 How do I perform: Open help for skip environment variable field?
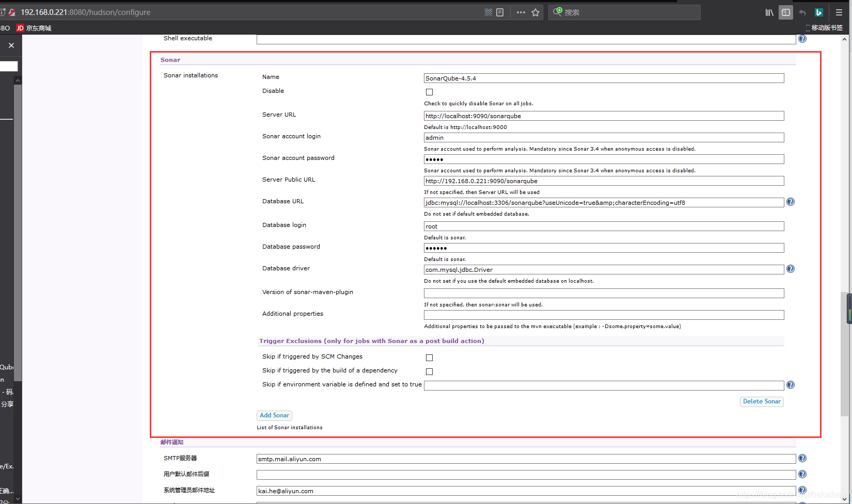click(x=791, y=385)
